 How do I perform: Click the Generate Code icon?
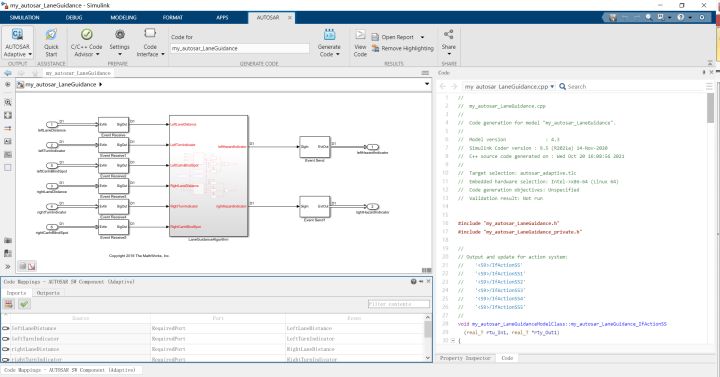click(x=329, y=34)
